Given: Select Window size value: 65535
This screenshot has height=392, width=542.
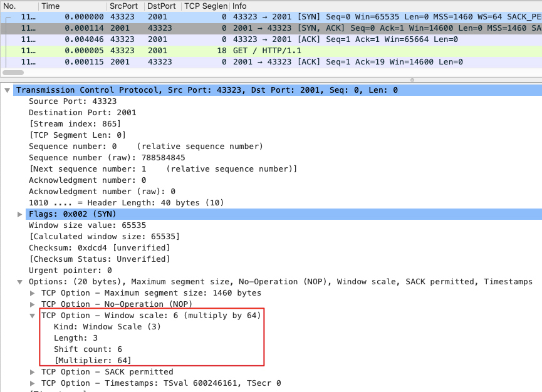Looking at the screenshot, I should click(x=88, y=225).
